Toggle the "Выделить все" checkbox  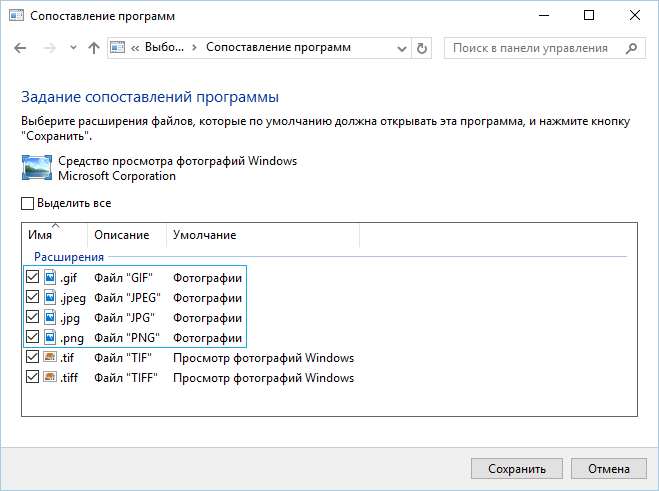coord(28,204)
